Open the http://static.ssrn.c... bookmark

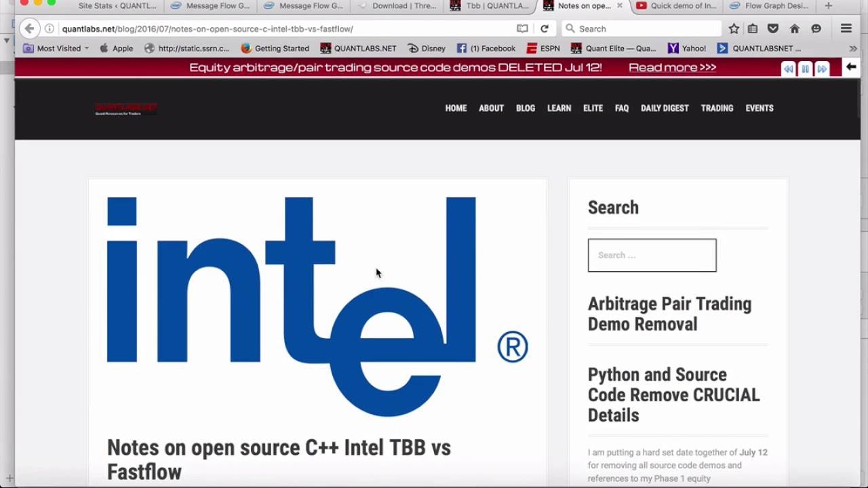coord(186,48)
